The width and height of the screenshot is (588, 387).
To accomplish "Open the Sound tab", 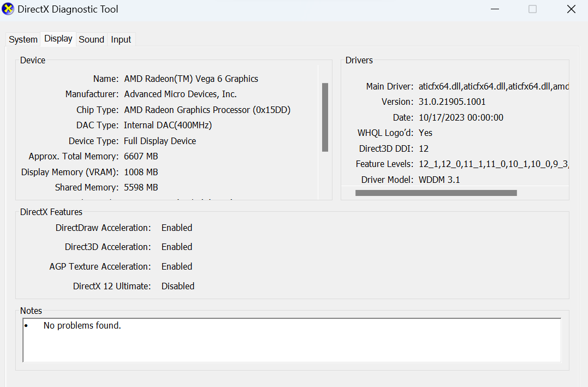I will point(92,39).
